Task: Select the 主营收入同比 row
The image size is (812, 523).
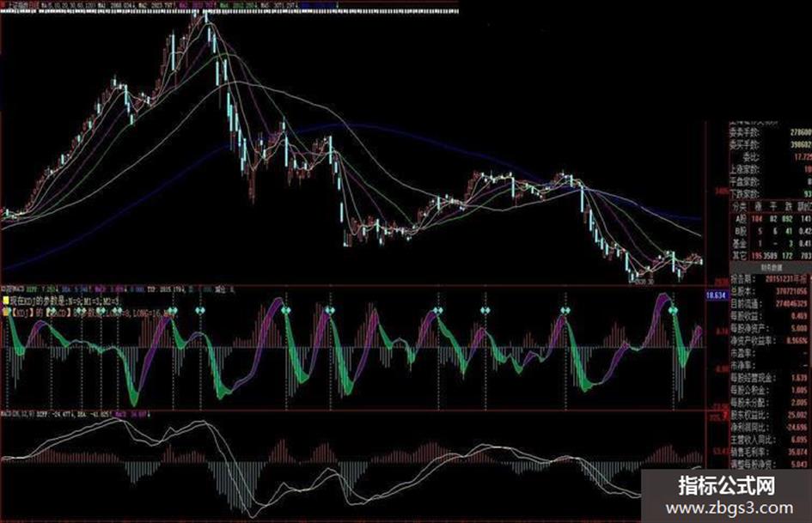Action: [769, 440]
